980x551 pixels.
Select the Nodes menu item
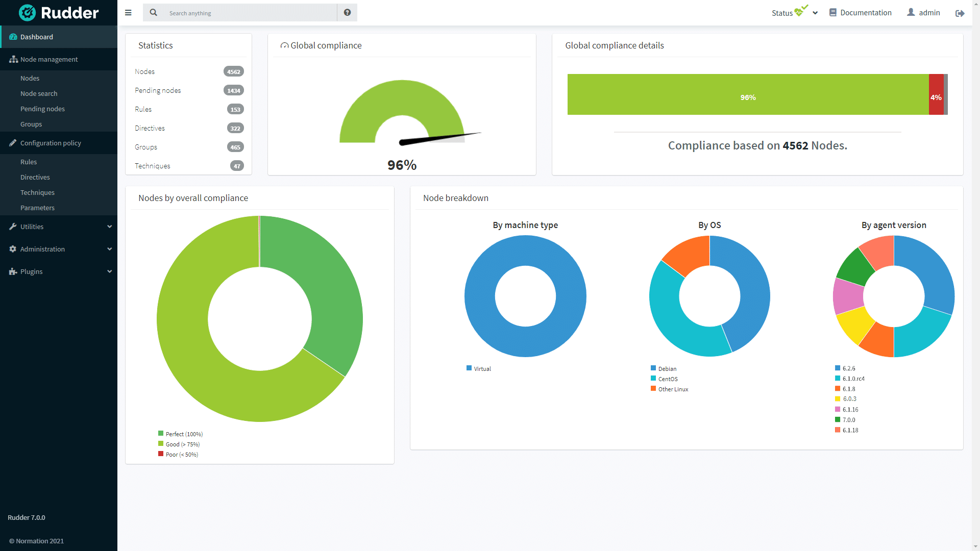30,78
